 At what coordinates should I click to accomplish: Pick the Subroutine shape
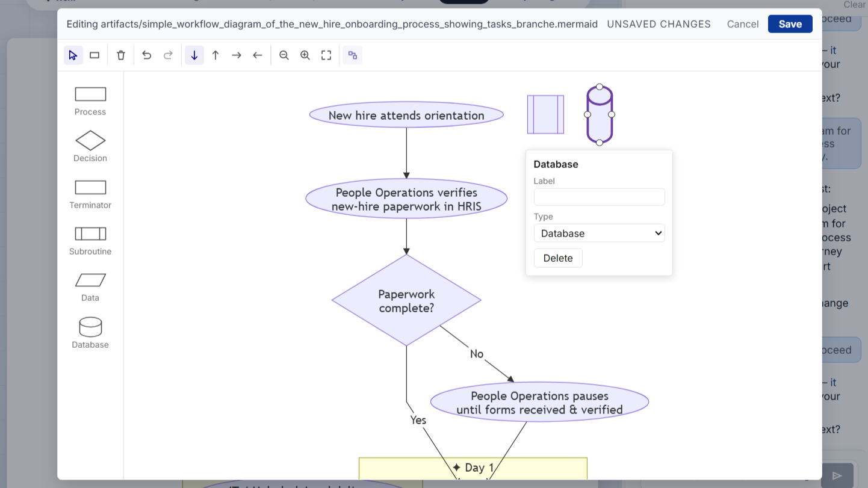click(90, 240)
